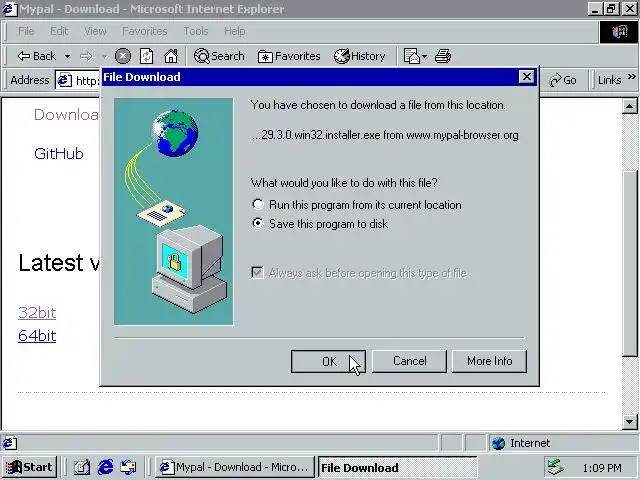Click the IE icon in the title bar

[10, 9]
